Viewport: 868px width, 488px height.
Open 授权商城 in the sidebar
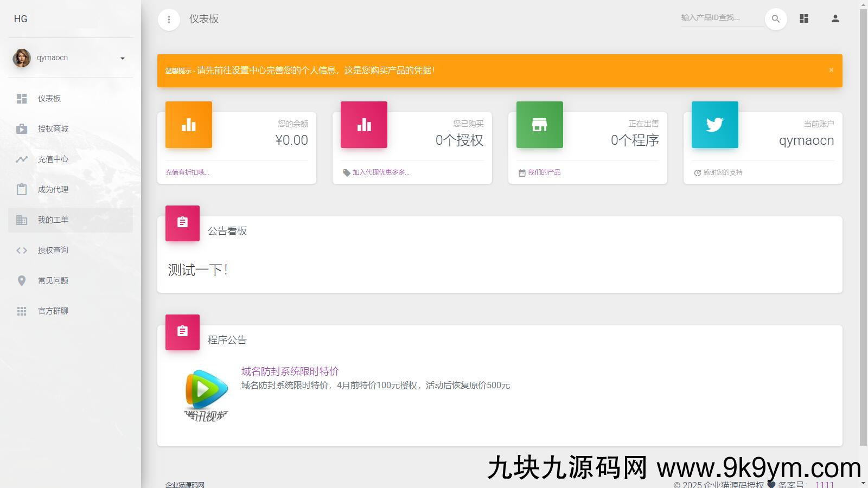53,129
